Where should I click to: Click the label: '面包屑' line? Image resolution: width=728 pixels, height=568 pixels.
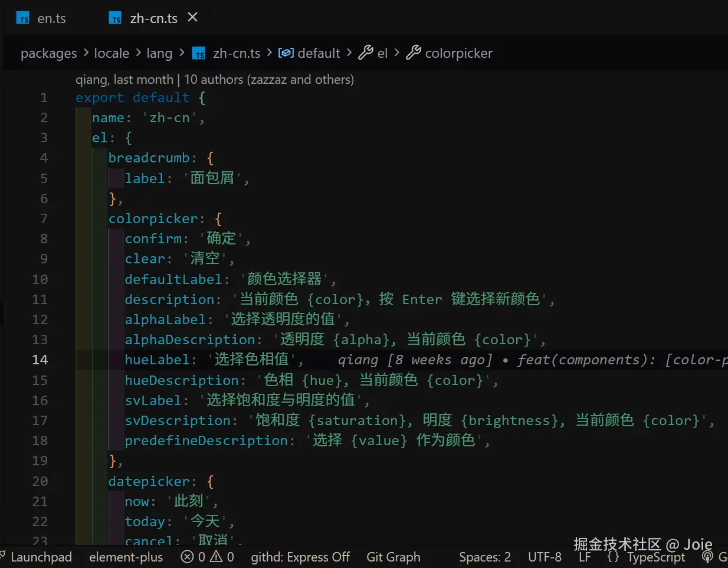tap(187, 178)
